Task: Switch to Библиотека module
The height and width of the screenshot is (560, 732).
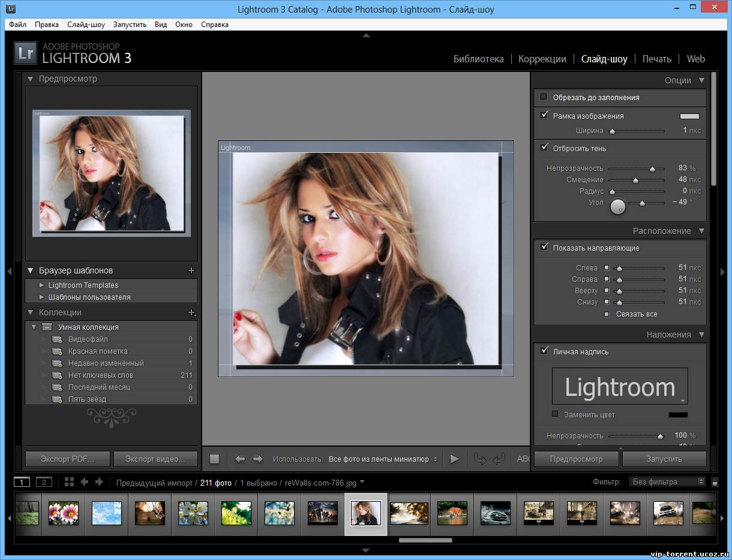Action: click(478, 59)
